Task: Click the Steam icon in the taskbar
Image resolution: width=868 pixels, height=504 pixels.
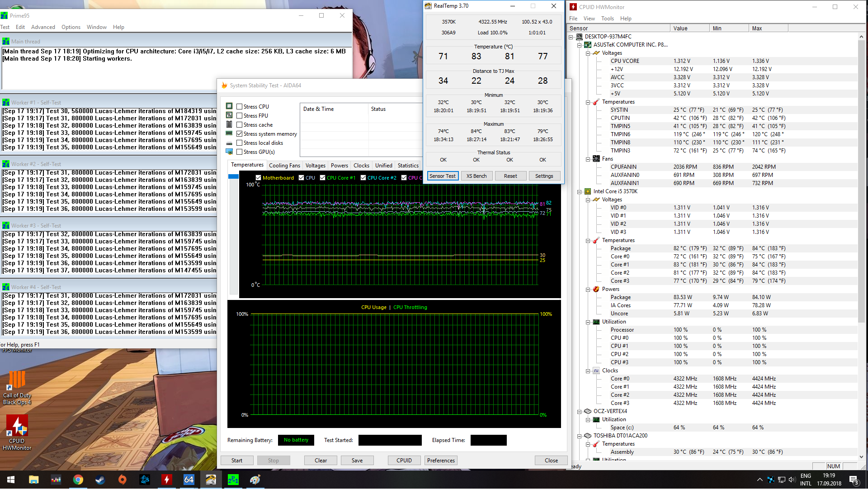Action: pyautogui.click(x=100, y=480)
